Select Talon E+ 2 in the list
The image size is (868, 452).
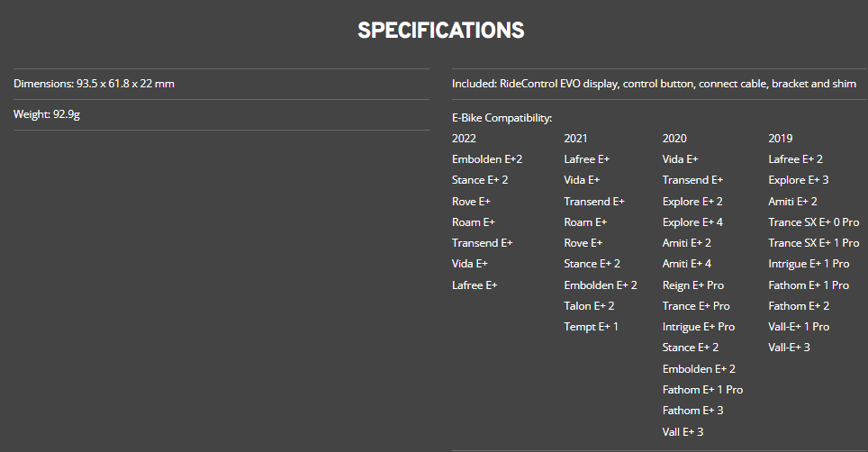[x=589, y=306]
